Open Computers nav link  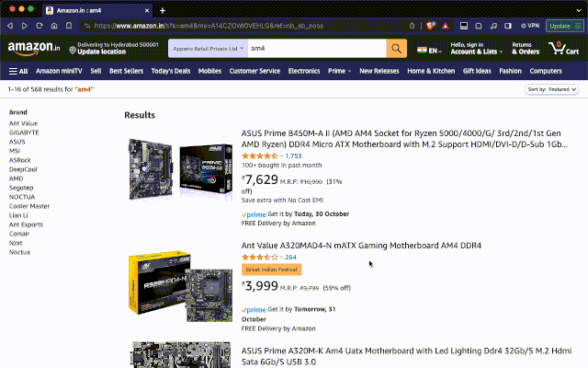(x=546, y=71)
